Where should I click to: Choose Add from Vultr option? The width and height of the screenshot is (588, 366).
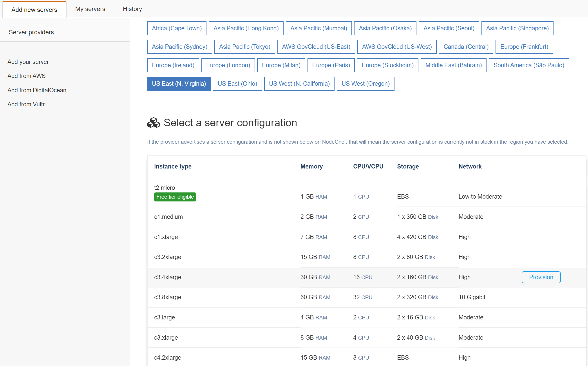click(26, 104)
